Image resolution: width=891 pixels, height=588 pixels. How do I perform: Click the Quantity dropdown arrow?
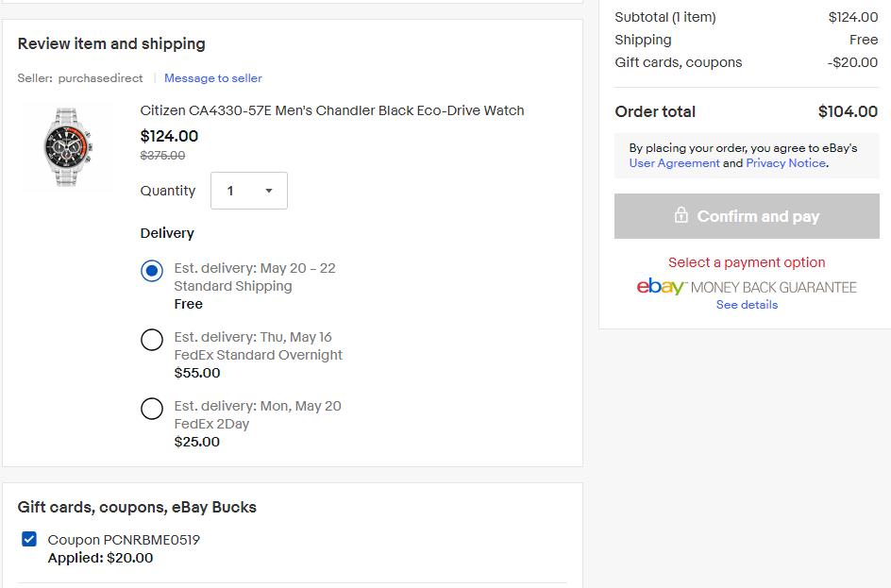click(269, 191)
